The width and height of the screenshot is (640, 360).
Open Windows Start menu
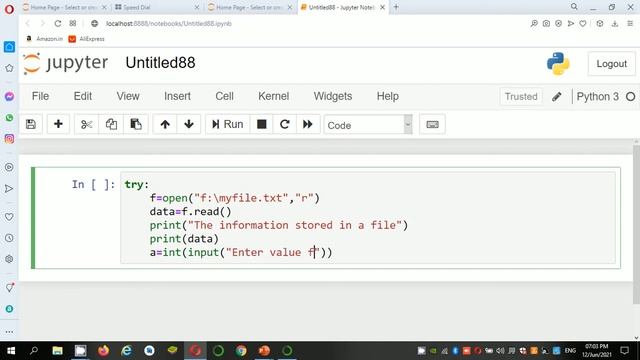pyautogui.click(x=11, y=351)
